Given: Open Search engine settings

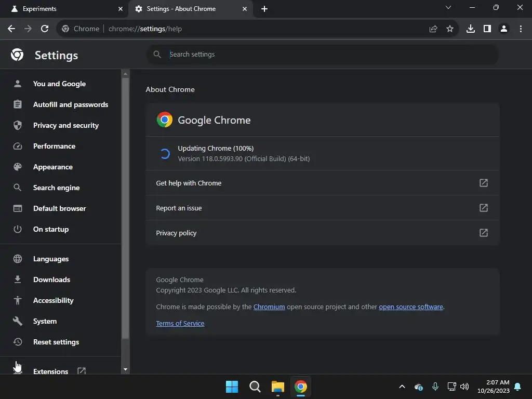Looking at the screenshot, I should [59, 188].
